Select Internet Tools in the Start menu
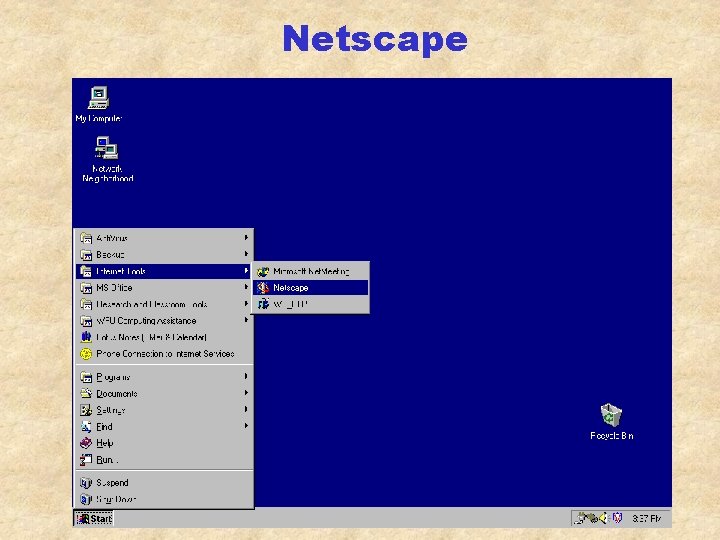 point(163,271)
